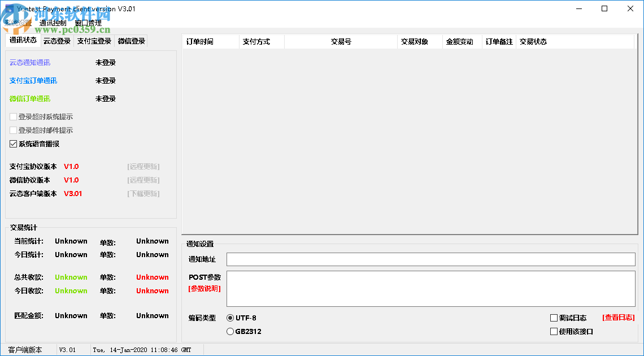Disable the 系统语音播报 checkbox
This screenshot has width=644, height=356.
pyautogui.click(x=13, y=144)
